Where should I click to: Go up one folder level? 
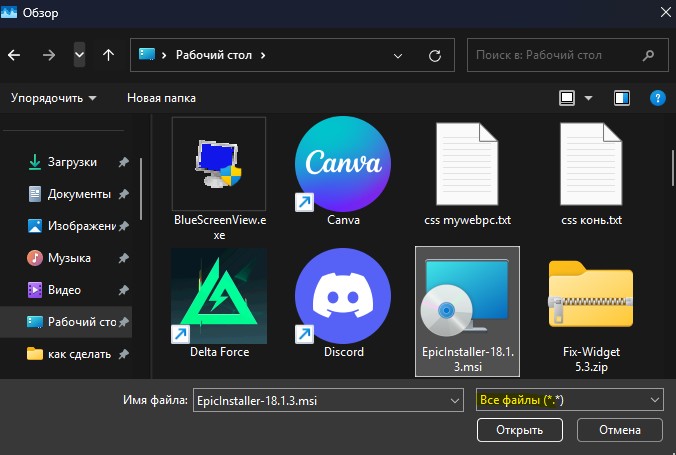click(108, 55)
